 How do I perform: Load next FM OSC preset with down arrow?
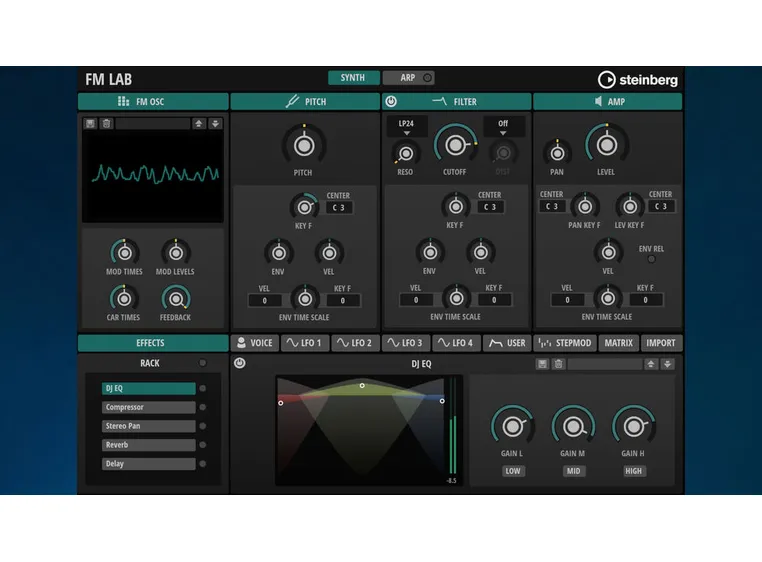(x=215, y=123)
